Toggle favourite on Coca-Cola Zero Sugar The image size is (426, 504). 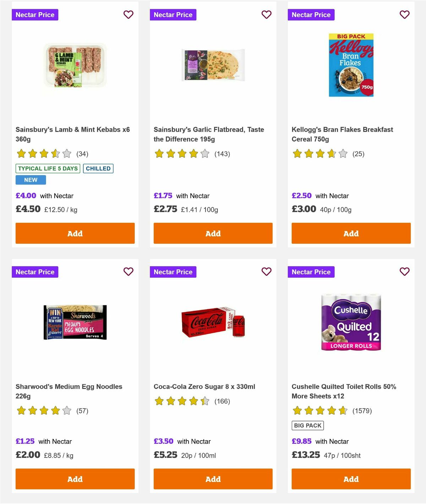coord(266,272)
